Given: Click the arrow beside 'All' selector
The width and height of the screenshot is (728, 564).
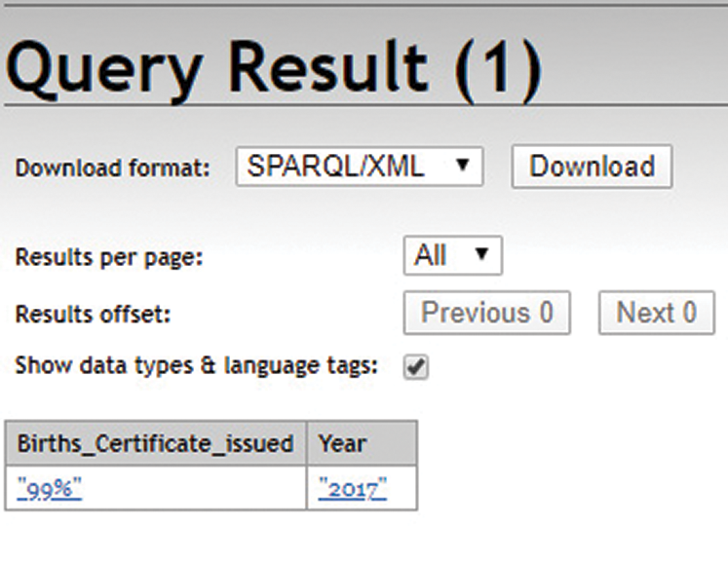Looking at the screenshot, I should pos(480,256).
